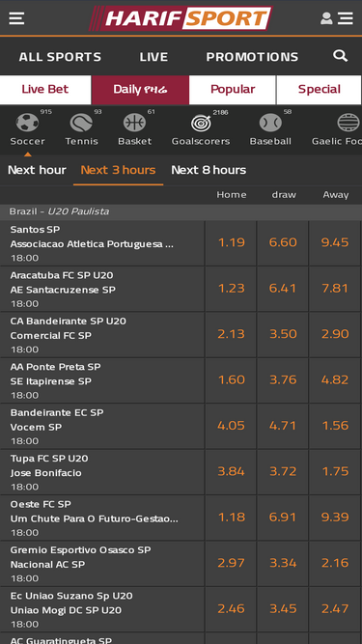Filter matches by Next hour
Screen dimensions: 362x644
pos(37,170)
